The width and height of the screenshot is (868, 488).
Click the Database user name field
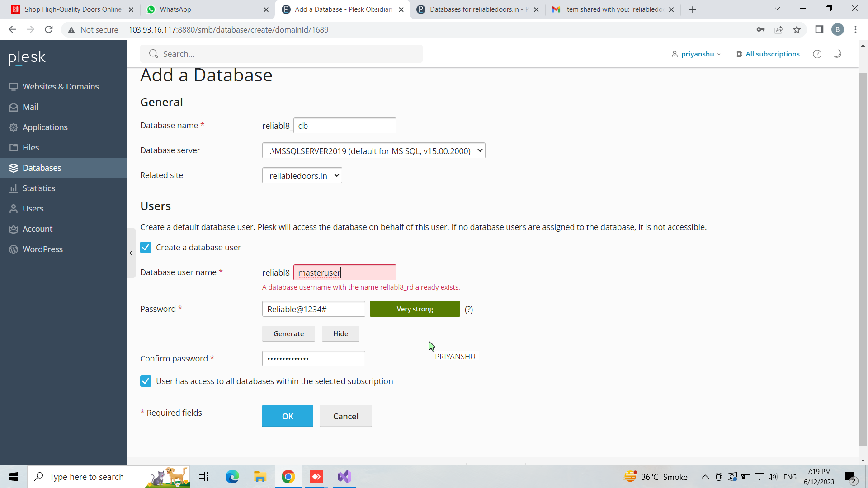pyautogui.click(x=344, y=272)
